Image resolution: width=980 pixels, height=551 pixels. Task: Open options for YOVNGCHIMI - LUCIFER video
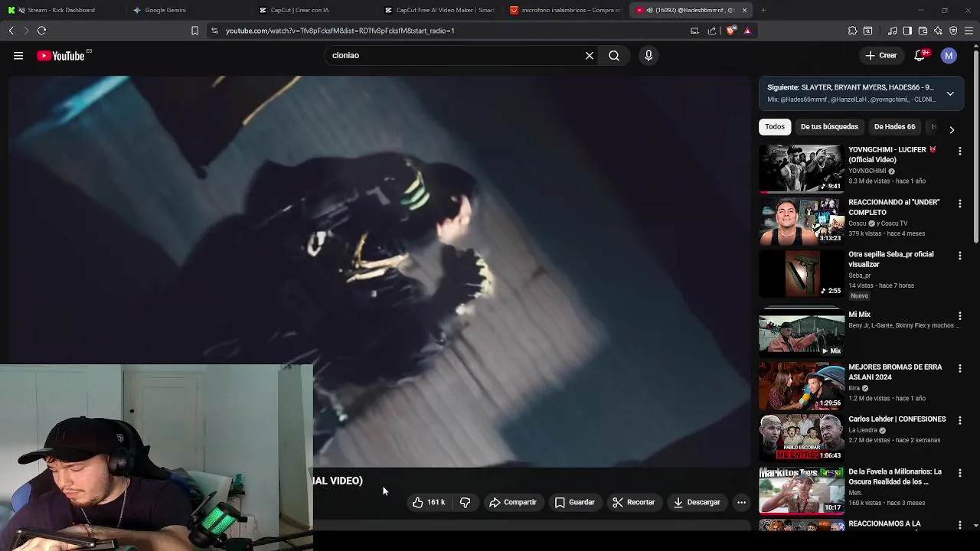960,152
